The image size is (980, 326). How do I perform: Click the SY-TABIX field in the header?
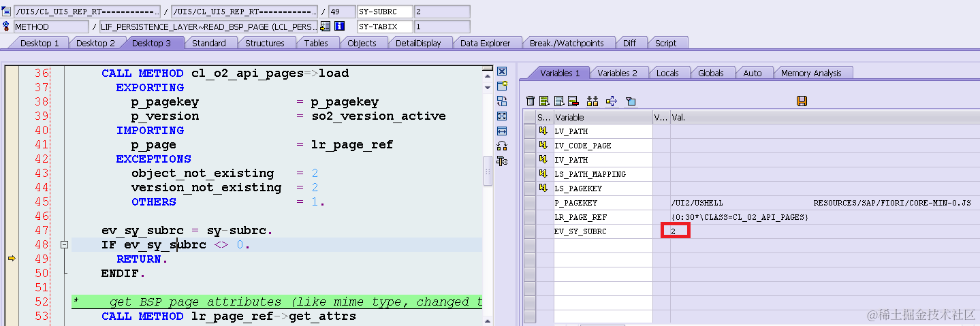pyautogui.click(x=385, y=27)
